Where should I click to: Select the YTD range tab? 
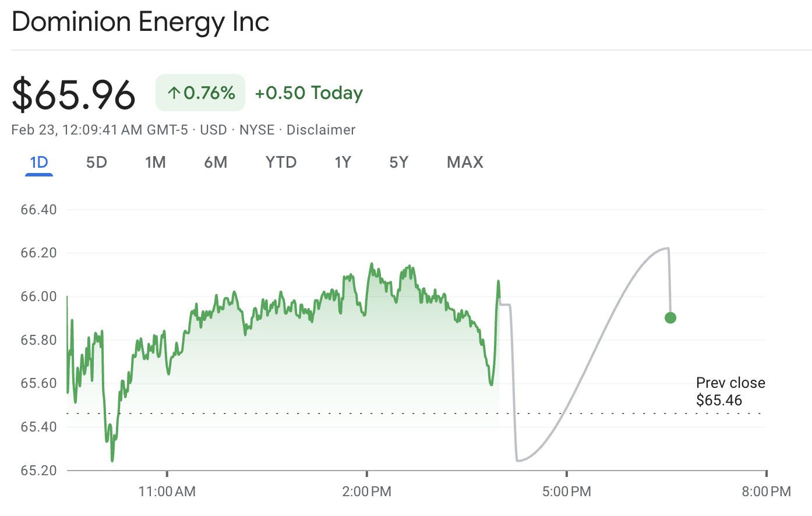click(281, 162)
